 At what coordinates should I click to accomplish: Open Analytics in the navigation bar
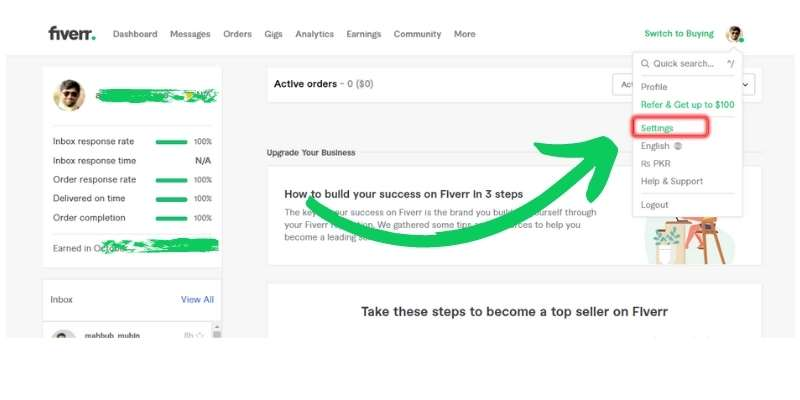[314, 34]
